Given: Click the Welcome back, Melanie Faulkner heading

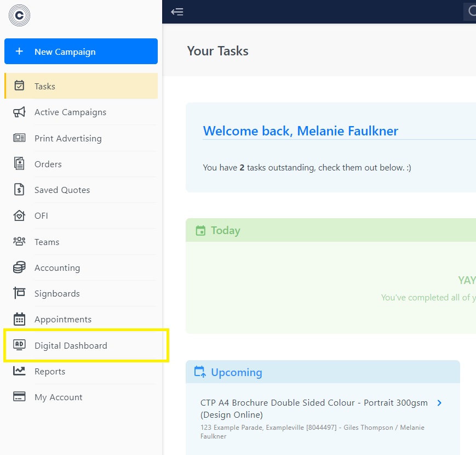Looking at the screenshot, I should coord(300,131).
